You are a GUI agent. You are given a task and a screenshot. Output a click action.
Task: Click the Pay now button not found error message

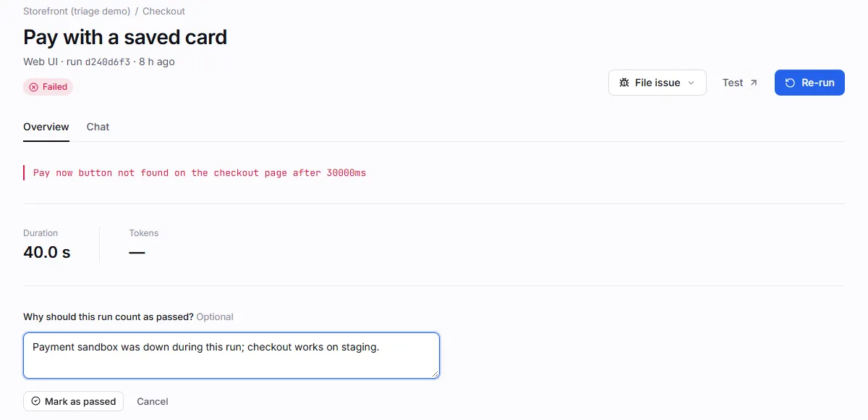200,173
